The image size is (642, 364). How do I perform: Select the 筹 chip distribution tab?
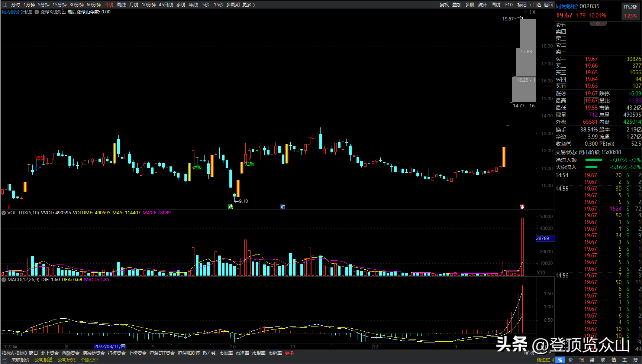(x=636, y=360)
